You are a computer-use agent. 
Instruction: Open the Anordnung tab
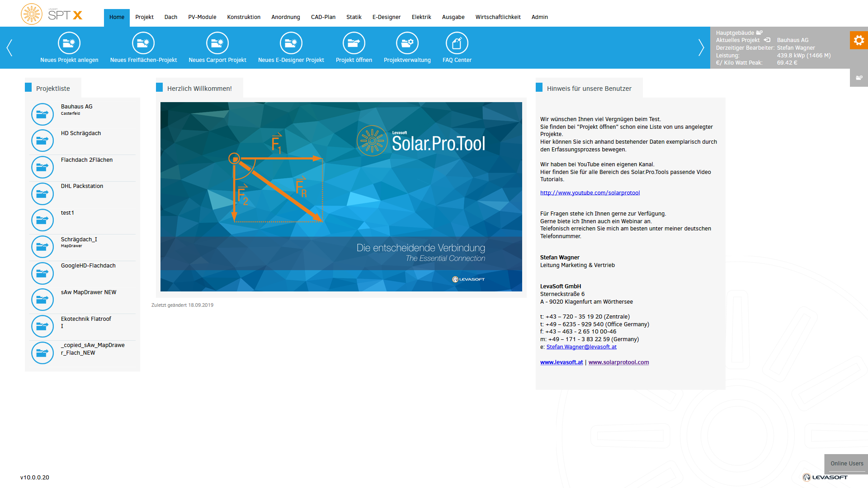click(x=286, y=17)
